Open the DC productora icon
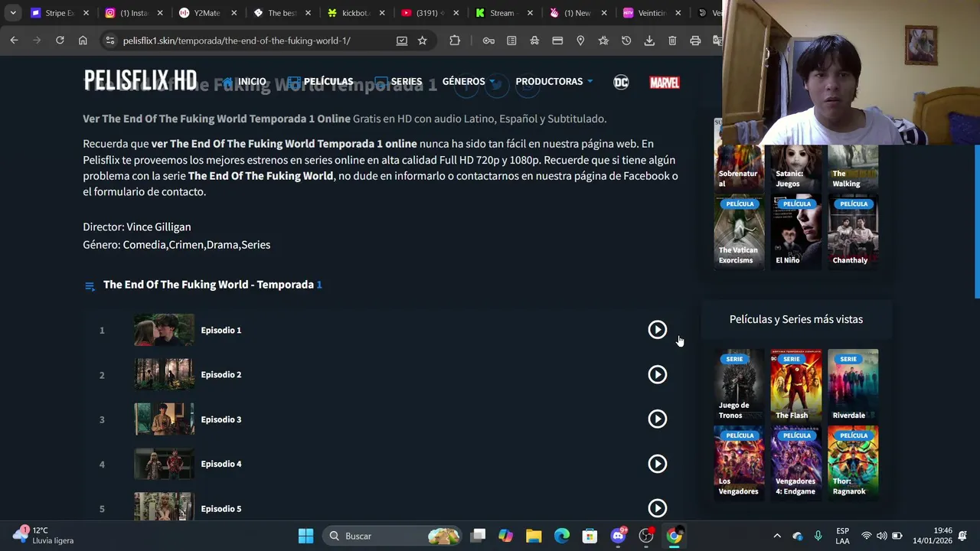 click(621, 82)
